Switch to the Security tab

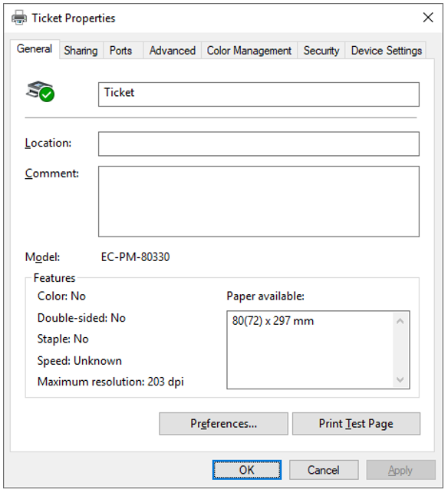click(321, 51)
